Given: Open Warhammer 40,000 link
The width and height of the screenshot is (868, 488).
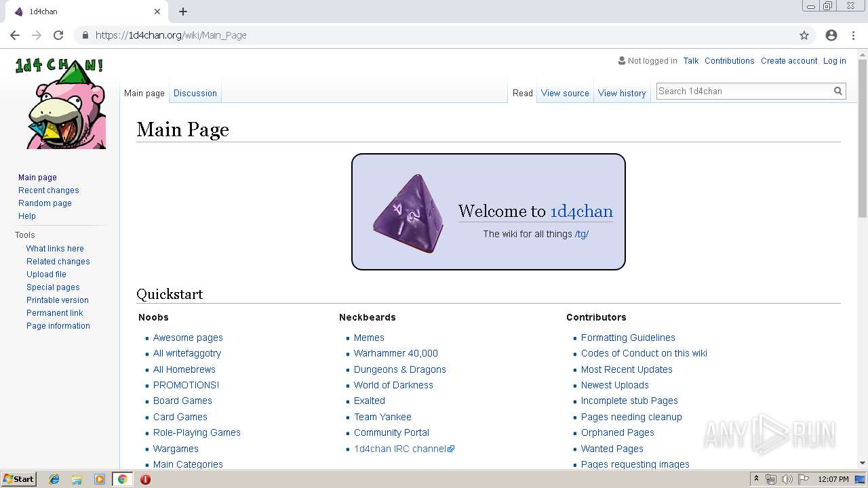Looking at the screenshot, I should tap(396, 353).
